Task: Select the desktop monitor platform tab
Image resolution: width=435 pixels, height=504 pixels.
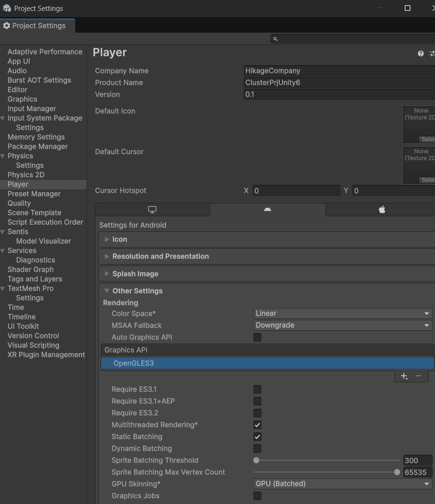Action: pyautogui.click(x=152, y=210)
